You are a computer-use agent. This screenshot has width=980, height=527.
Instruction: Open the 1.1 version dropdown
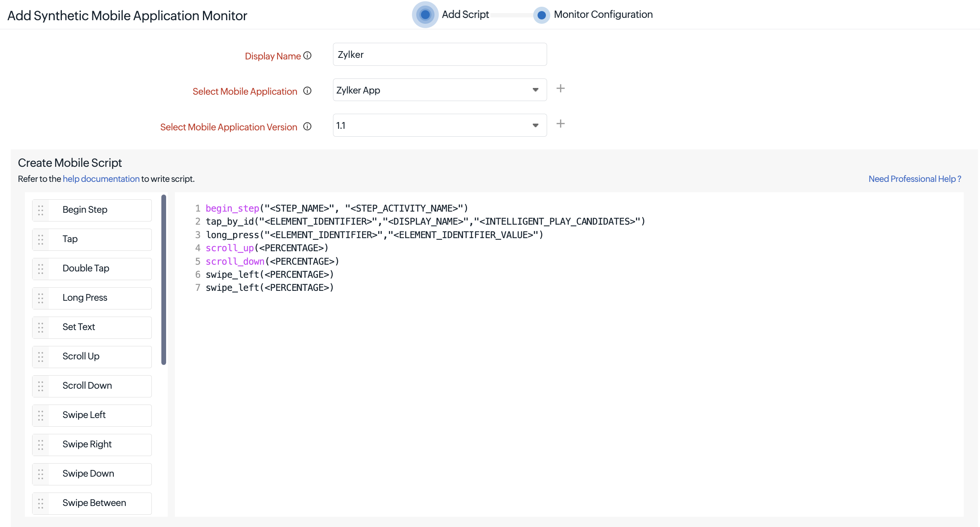(440, 126)
